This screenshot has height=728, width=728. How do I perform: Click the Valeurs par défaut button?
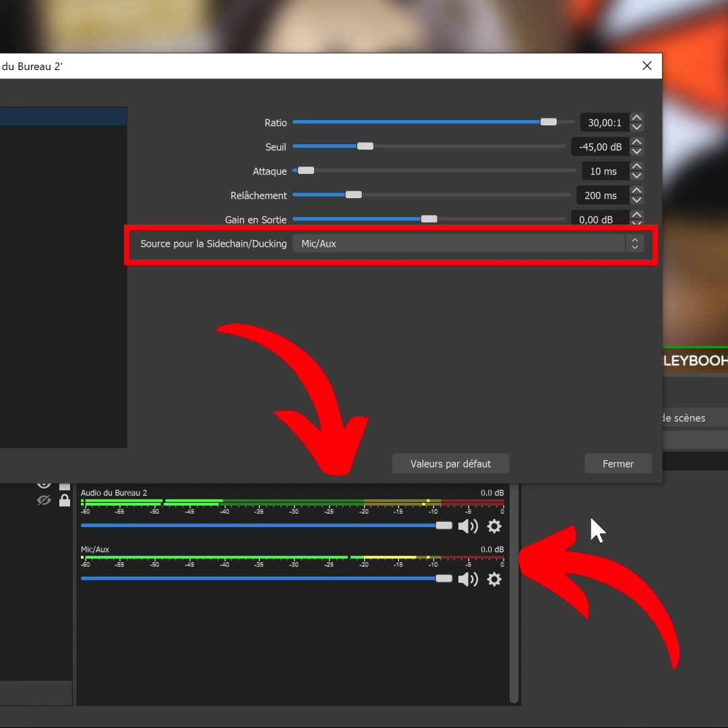tap(450, 464)
